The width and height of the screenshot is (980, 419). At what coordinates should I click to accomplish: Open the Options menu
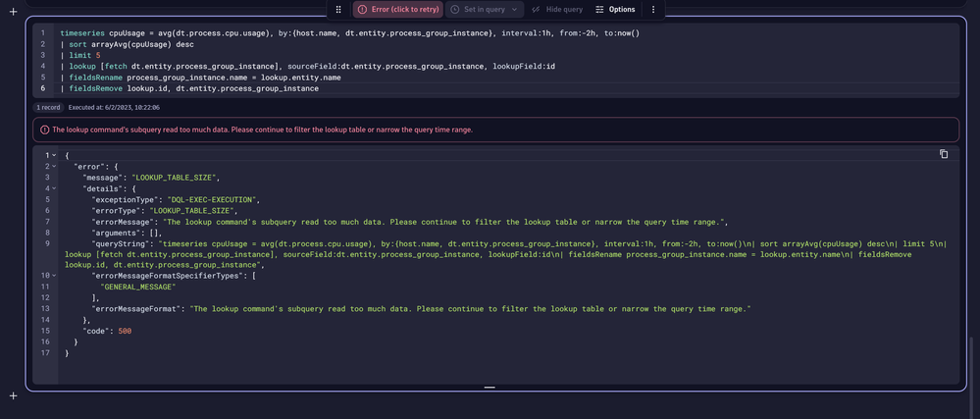(x=615, y=9)
